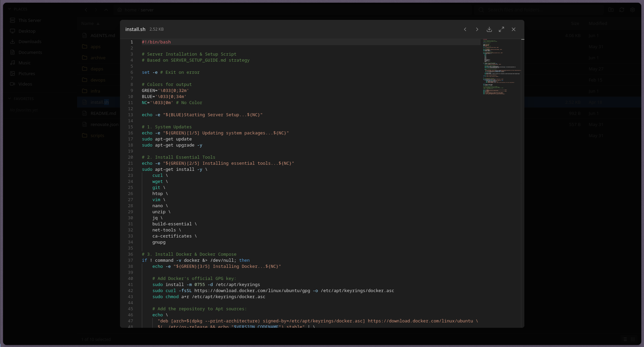Screen dimensions: 644x347
Task: Download install.sh from preview header
Action: (x=489, y=29)
